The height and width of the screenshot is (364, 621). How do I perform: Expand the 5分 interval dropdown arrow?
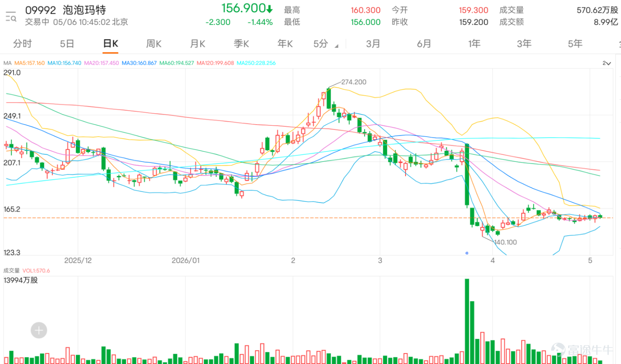(x=336, y=46)
